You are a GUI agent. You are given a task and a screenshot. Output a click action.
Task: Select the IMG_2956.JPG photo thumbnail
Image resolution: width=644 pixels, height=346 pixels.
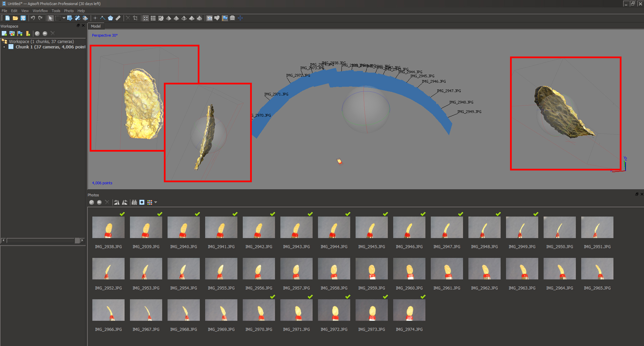tap(259, 269)
